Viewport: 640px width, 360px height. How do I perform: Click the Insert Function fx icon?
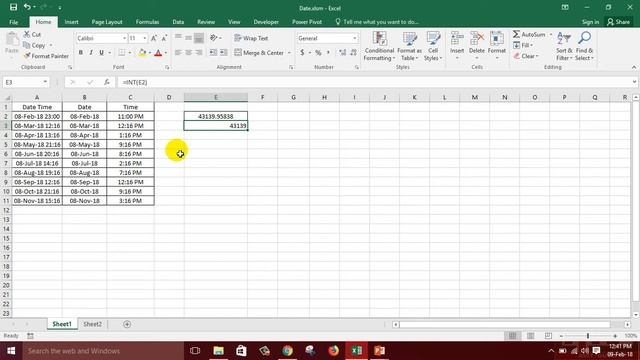coord(107,82)
